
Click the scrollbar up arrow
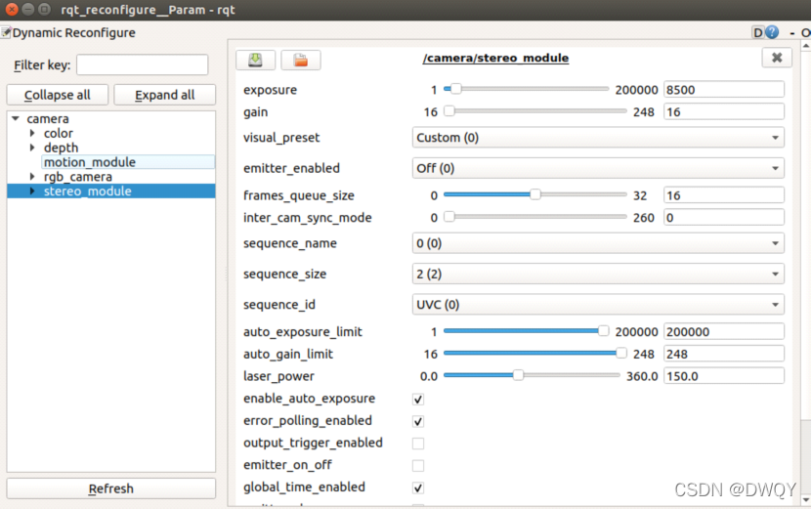pos(806,46)
